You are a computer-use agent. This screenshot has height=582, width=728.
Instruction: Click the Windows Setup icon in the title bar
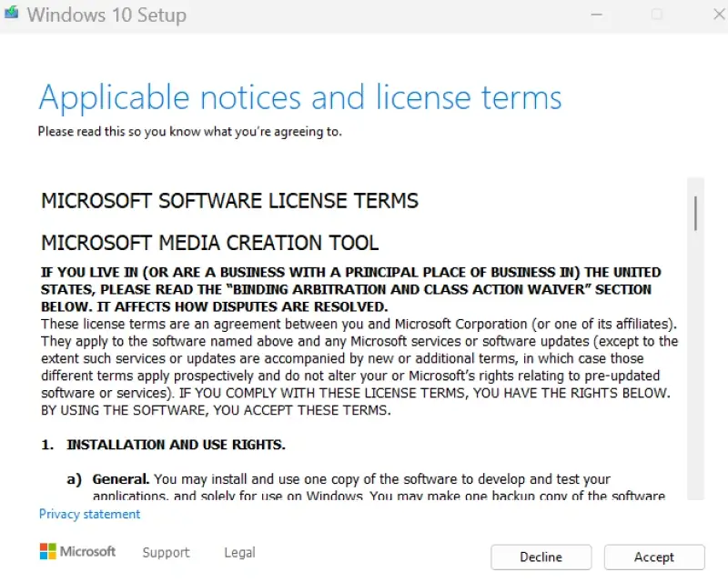pos(13,15)
